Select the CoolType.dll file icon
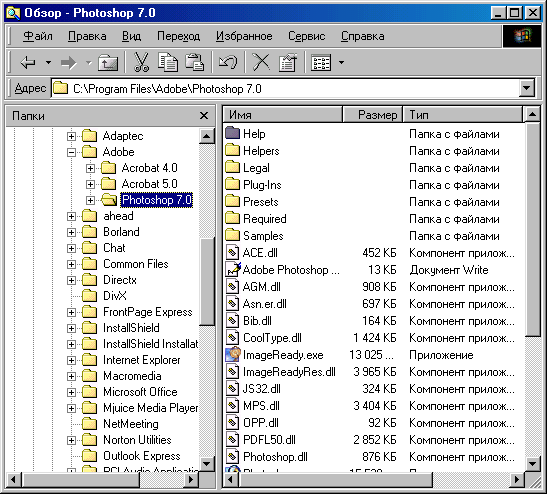 point(232,338)
